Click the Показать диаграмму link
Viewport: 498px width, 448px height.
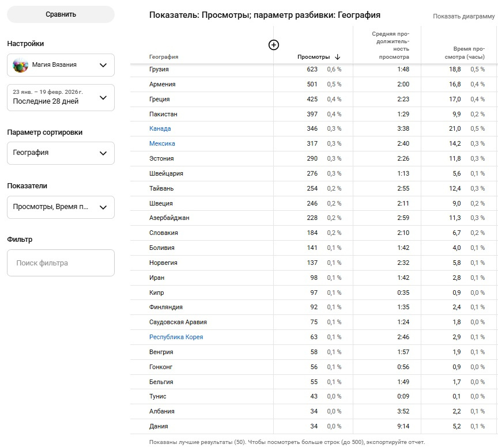point(463,16)
